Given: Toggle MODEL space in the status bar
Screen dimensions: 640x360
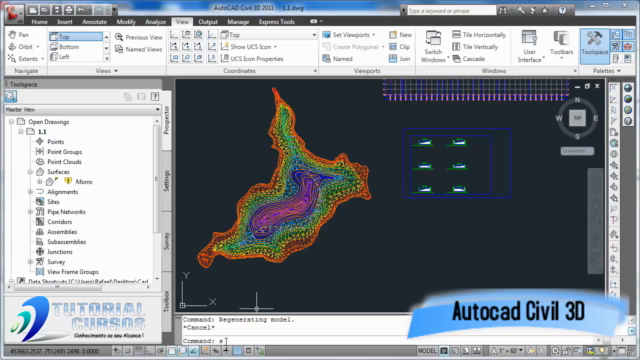Looking at the screenshot, I should click(427, 351).
